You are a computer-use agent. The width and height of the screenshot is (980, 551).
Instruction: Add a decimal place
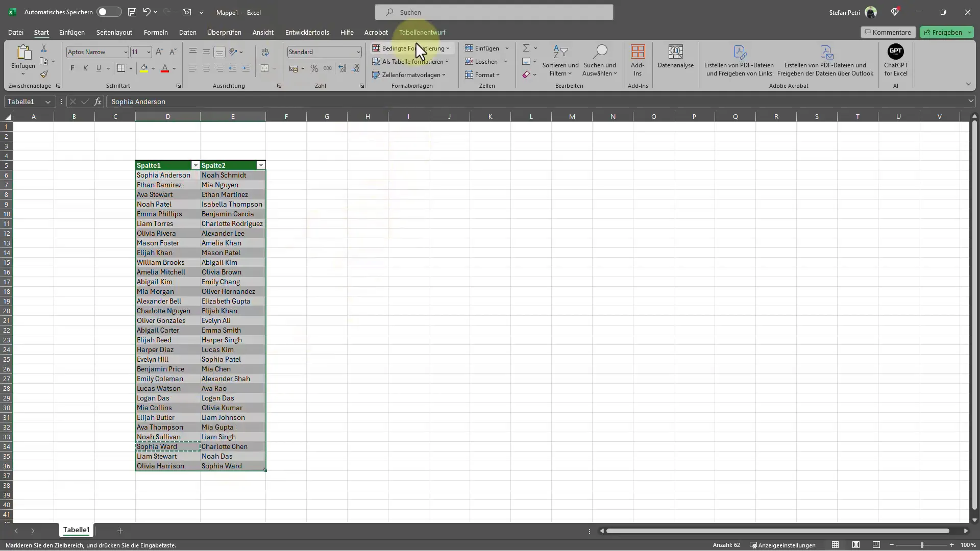[x=342, y=68]
